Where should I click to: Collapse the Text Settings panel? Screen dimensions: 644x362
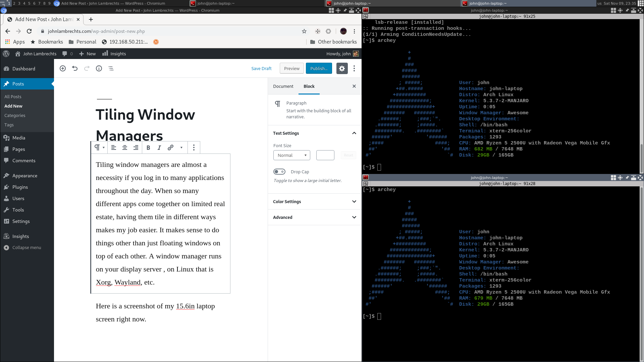pyautogui.click(x=315, y=133)
